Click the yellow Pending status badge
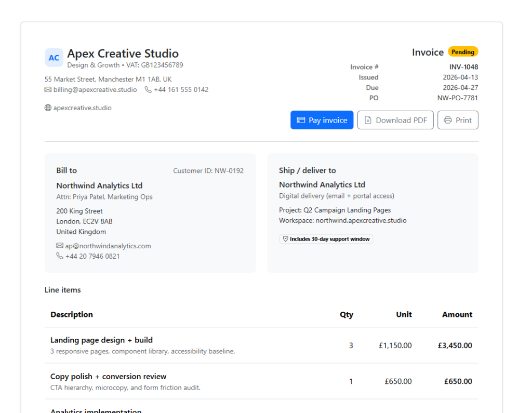This screenshot has height=413, width=532. (462, 52)
